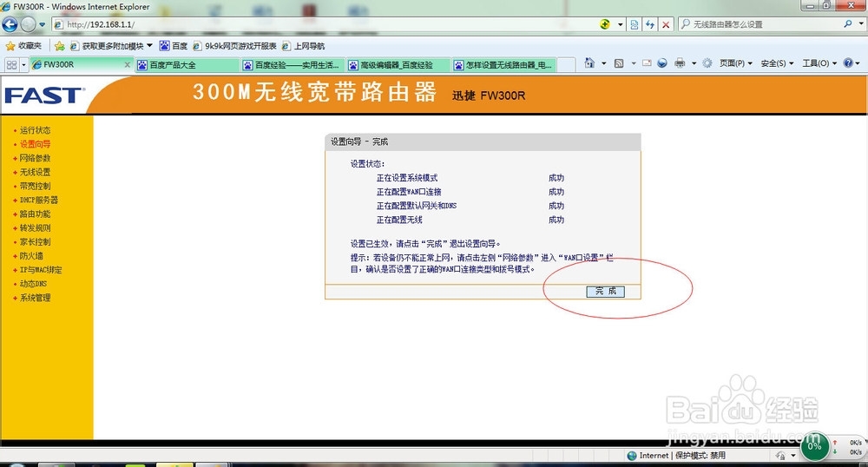This screenshot has height=467, width=868.
Task: Expand IP与MAC绑定 in the router sidebar
Action: 41,270
